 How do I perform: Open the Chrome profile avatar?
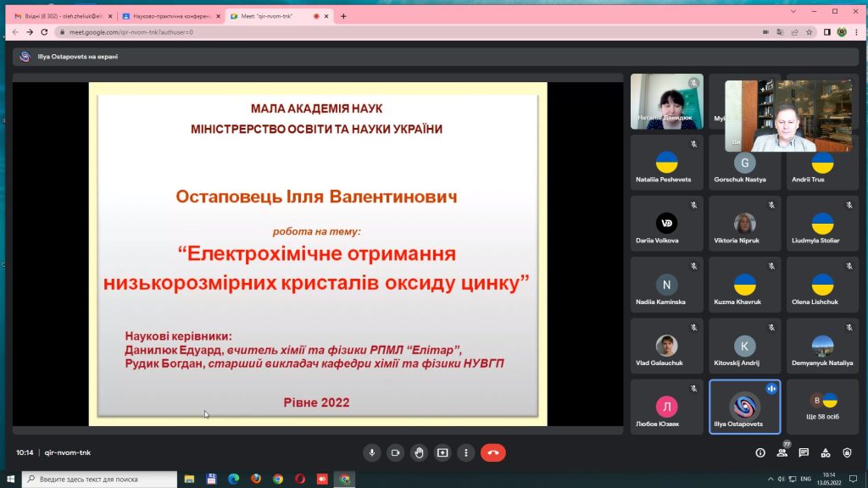[x=842, y=32]
